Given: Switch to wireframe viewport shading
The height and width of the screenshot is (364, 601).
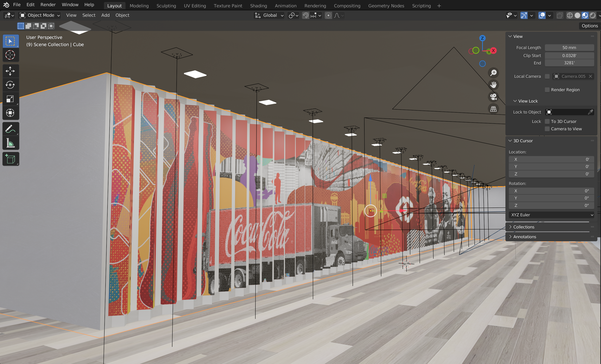Looking at the screenshot, I should click(x=570, y=15).
